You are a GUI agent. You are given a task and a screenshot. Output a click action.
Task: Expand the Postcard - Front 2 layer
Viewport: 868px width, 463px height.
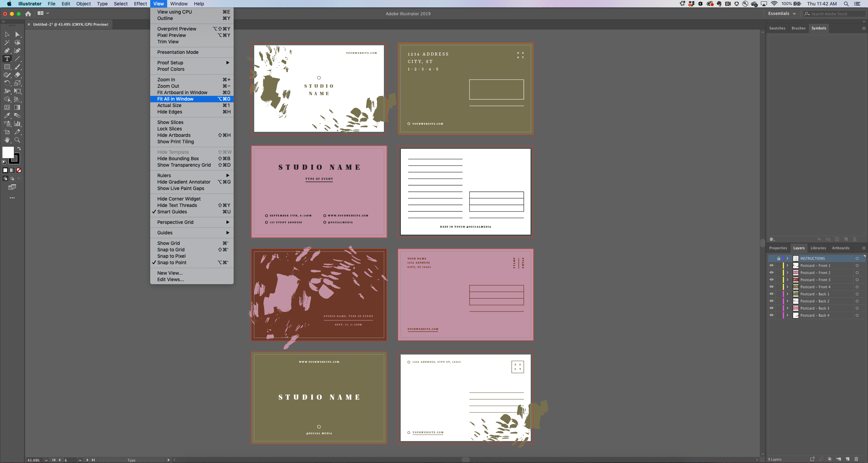(x=788, y=273)
